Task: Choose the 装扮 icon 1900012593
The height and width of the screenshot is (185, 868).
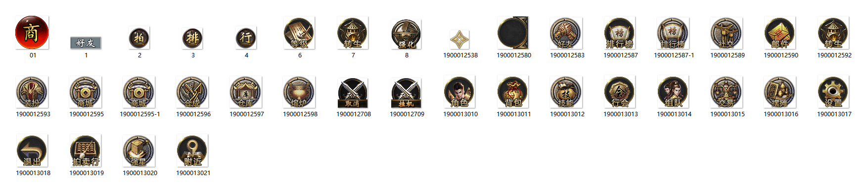Action: coord(32,92)
